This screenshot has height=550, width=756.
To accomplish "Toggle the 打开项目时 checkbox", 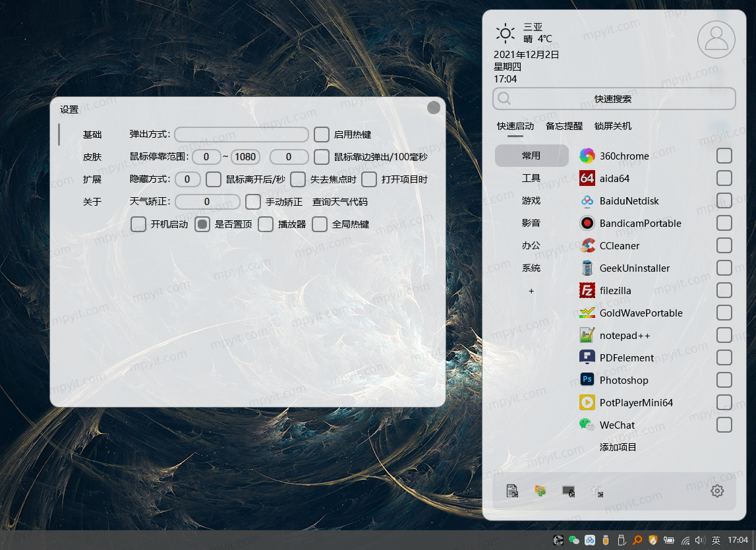I will tap(369, 179).
